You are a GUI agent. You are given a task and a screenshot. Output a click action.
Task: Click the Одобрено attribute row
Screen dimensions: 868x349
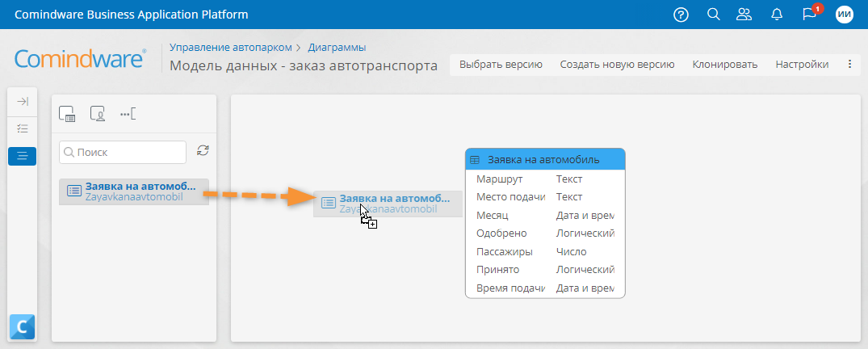point(545,233)
